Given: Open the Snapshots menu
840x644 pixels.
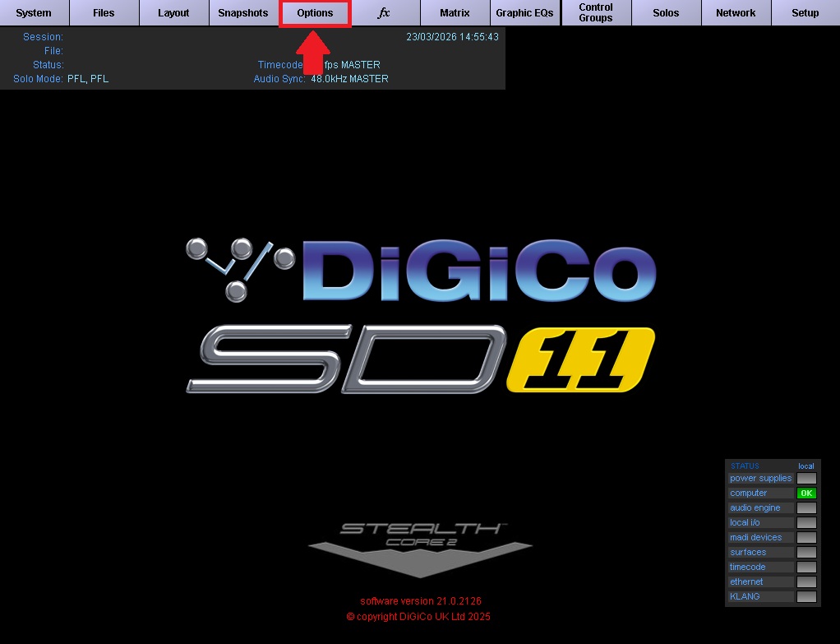Looking at the screenshot, I should pyautogui.click(x=243, y=13).
